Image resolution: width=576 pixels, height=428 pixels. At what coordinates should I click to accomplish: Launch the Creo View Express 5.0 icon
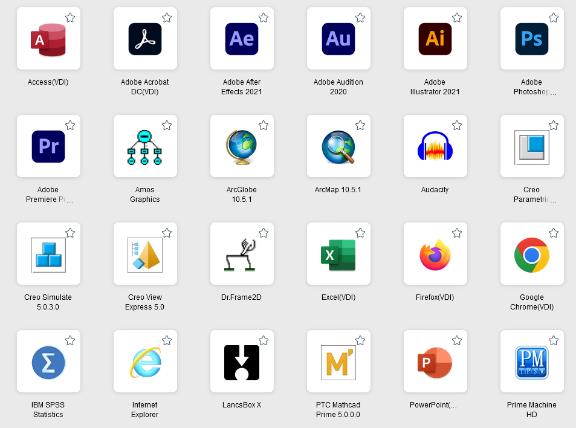click(145, 255)
